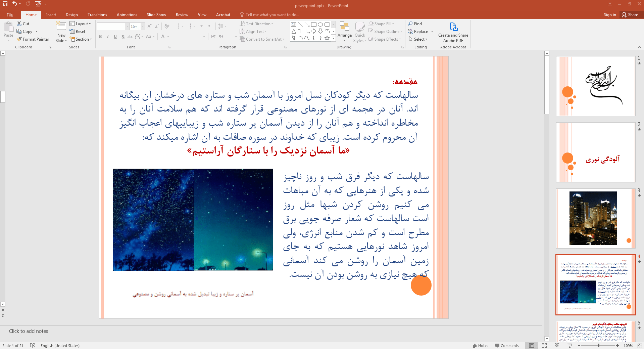Toggle text Shadow
This screenshot has height=349, width=644.
tap(123, 37)
